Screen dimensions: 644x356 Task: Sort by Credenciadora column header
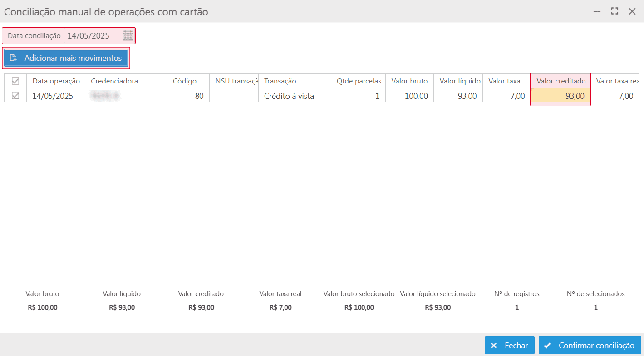[x=114, y=81]
